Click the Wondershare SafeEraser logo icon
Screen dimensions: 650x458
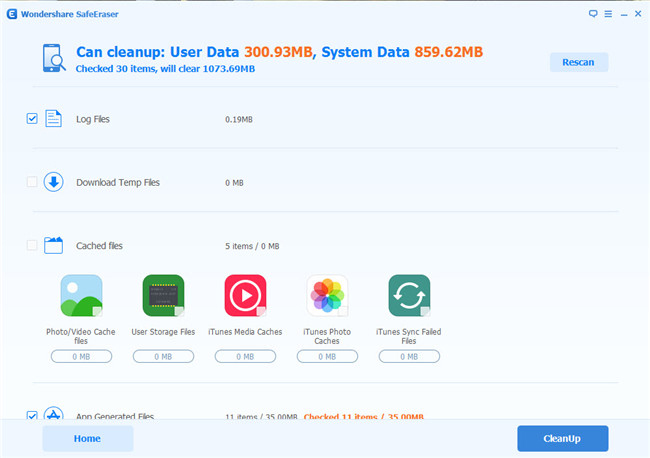pos(12,14)
